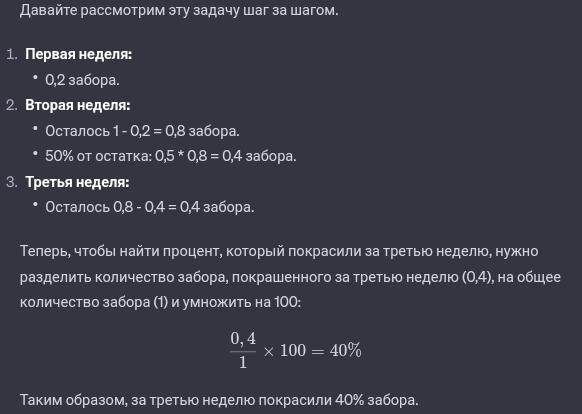
Task: Click the conclusion «Таким образом, за третью неделю»
Action: [137, 400]
